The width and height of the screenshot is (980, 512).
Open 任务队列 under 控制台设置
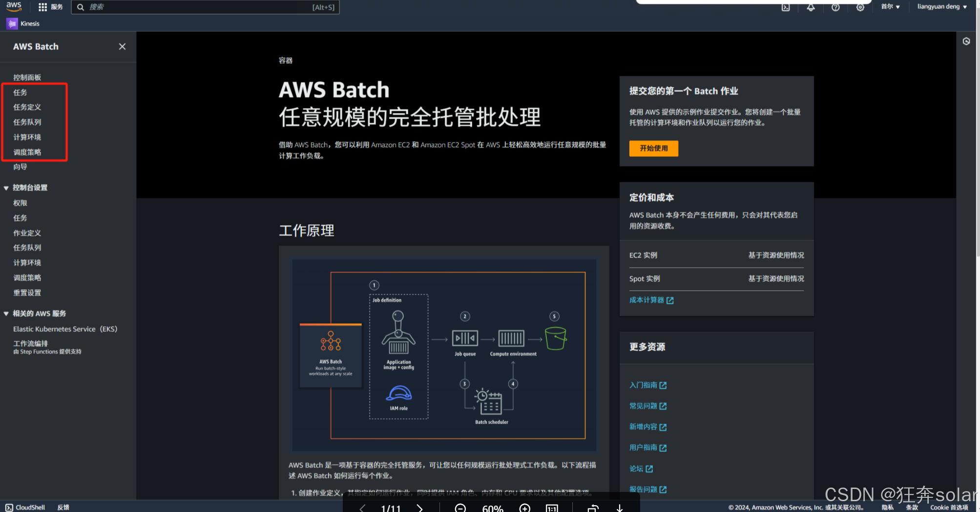pos(27,248)
